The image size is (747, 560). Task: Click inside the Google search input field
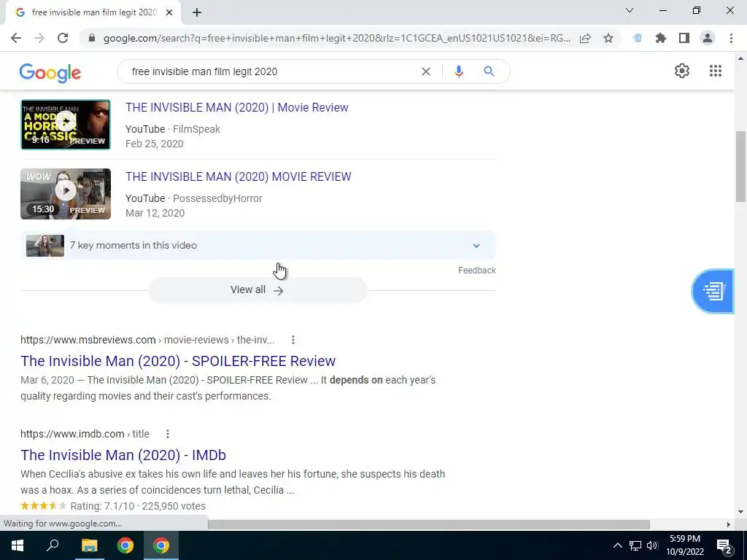(271, 71)
